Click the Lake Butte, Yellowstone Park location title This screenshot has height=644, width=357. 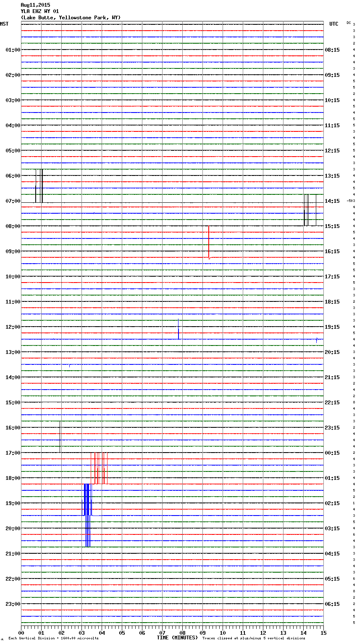71,18
